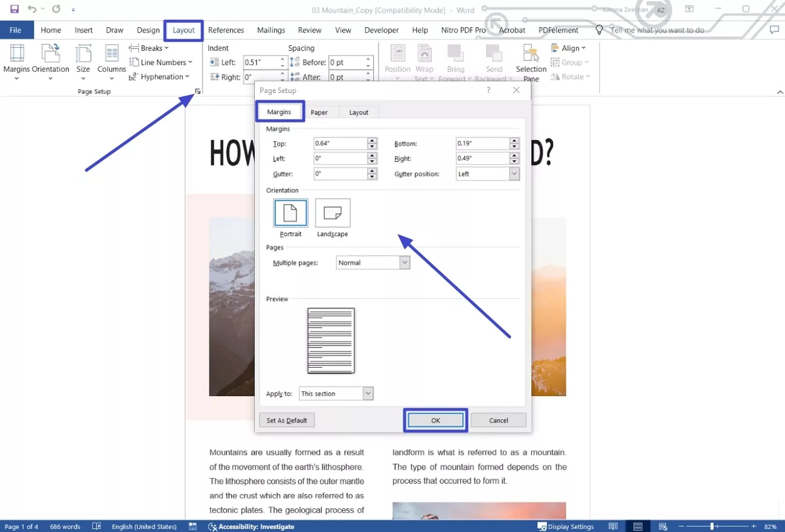This screenshot has height=532, width=785.
Task: Click Page 1 of 4 in the status bar
Action: click(x=21, y=527)
